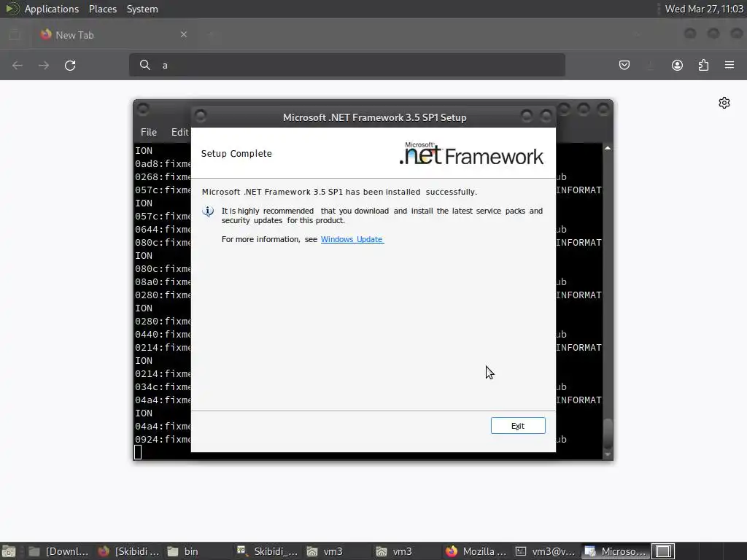Close the New Tab browser tab
This screenshot has height=560, width=747.
click(184, 34)
